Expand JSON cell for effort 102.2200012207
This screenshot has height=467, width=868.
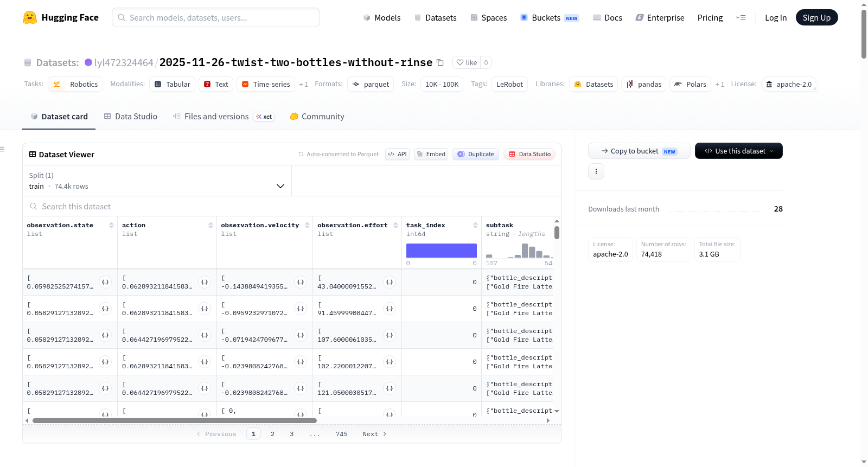click(390, 362)
